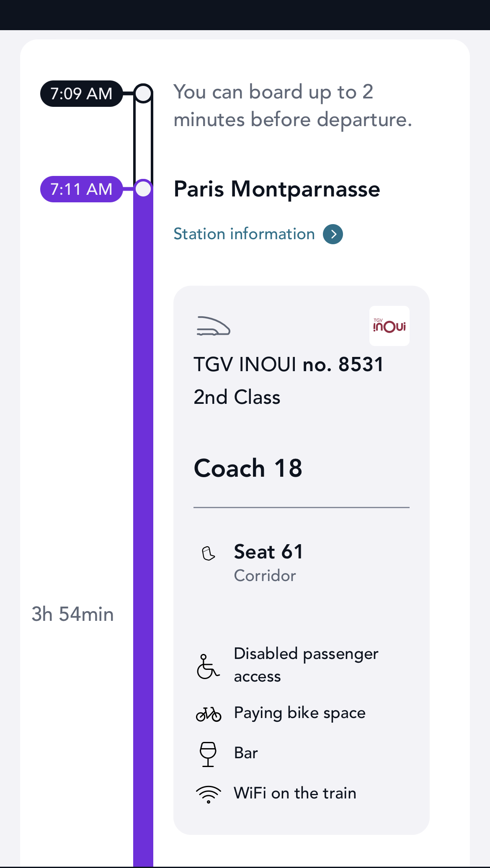Tap the bicycle icon

[x=208, y=714]
